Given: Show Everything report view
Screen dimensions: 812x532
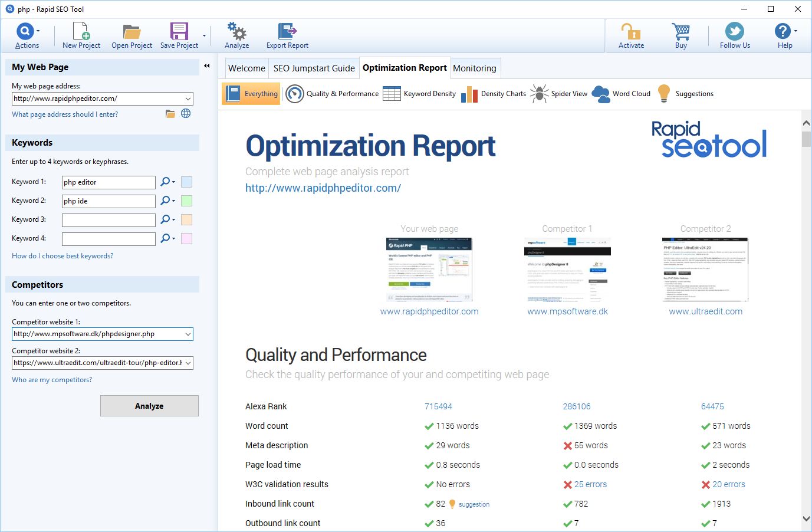Looking at the screenshot, I should point(251,94).
